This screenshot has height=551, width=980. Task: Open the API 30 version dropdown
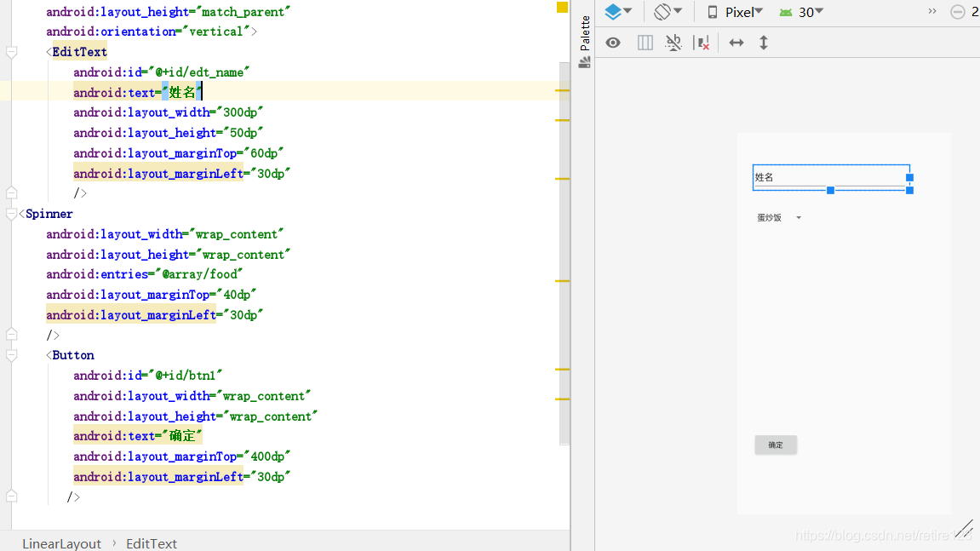801,12
